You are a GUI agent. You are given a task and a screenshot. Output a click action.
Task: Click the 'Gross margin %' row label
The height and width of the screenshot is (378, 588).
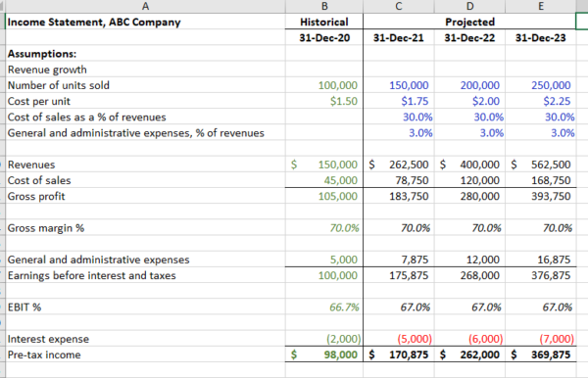(x=46, y=228)
